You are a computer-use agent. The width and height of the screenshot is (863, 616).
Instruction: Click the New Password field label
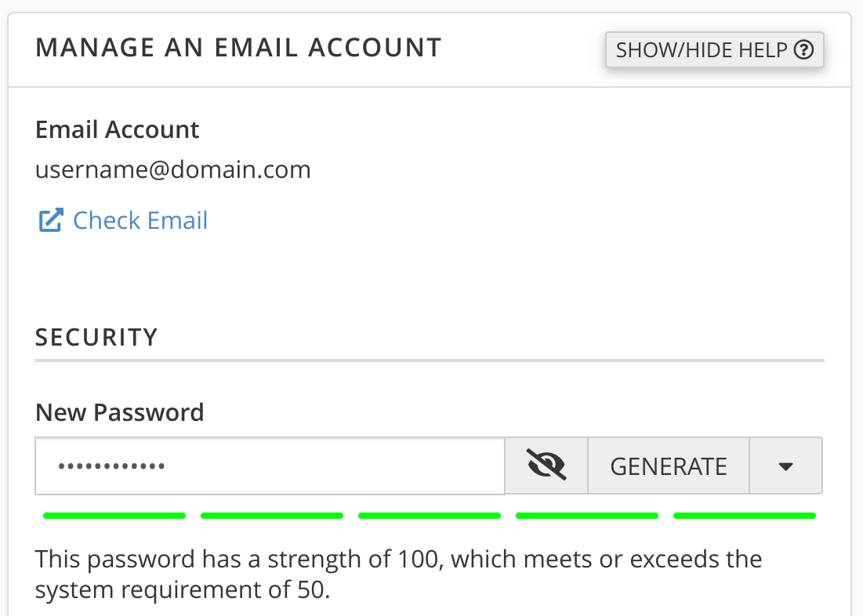pos(119,412)
